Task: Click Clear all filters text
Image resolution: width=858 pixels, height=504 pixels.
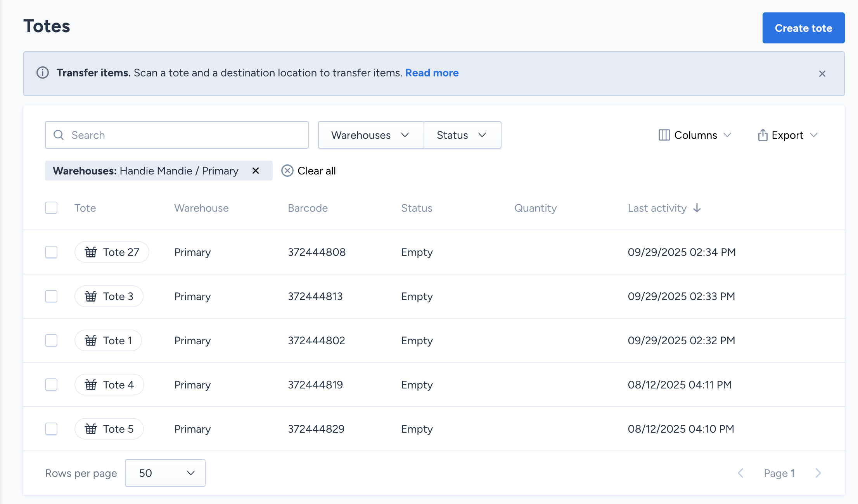Action: point(317,171)
